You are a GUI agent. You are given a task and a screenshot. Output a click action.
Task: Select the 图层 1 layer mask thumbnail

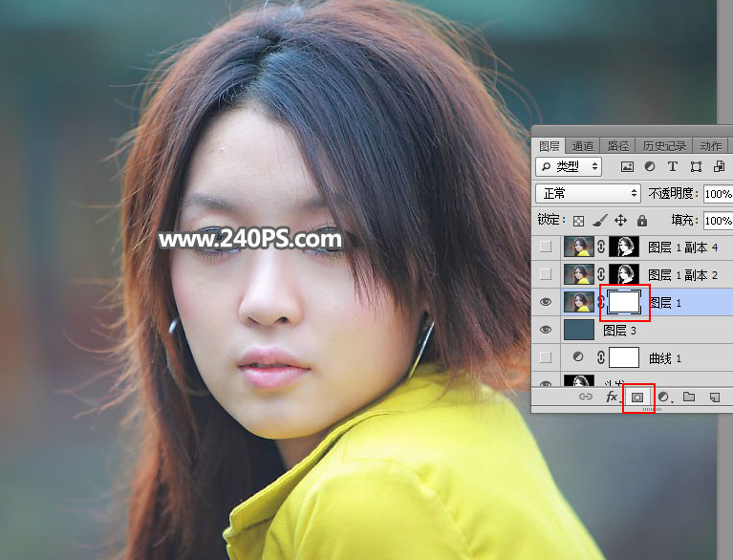[624, 302]
